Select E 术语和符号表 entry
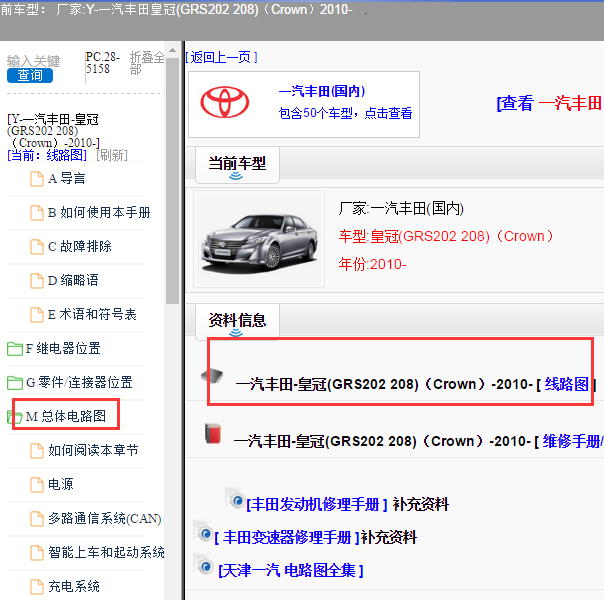This screenshot has height=600, width=604. coord(92,314)
